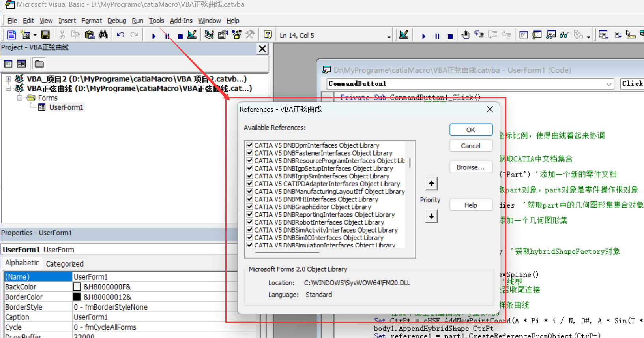Click the Visual Basic Help question icon
The image size is (644, 338).
point(268,35)
